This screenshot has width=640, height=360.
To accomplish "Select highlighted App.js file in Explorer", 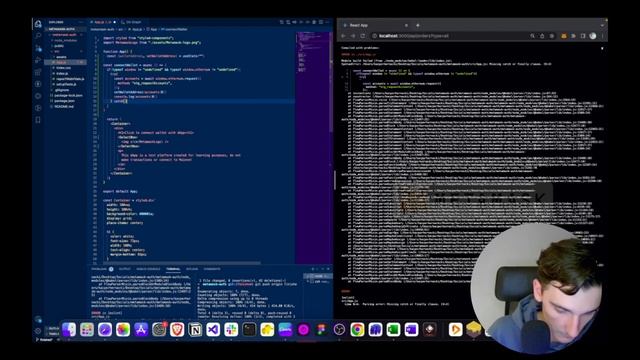I will (x=65, y=62).
